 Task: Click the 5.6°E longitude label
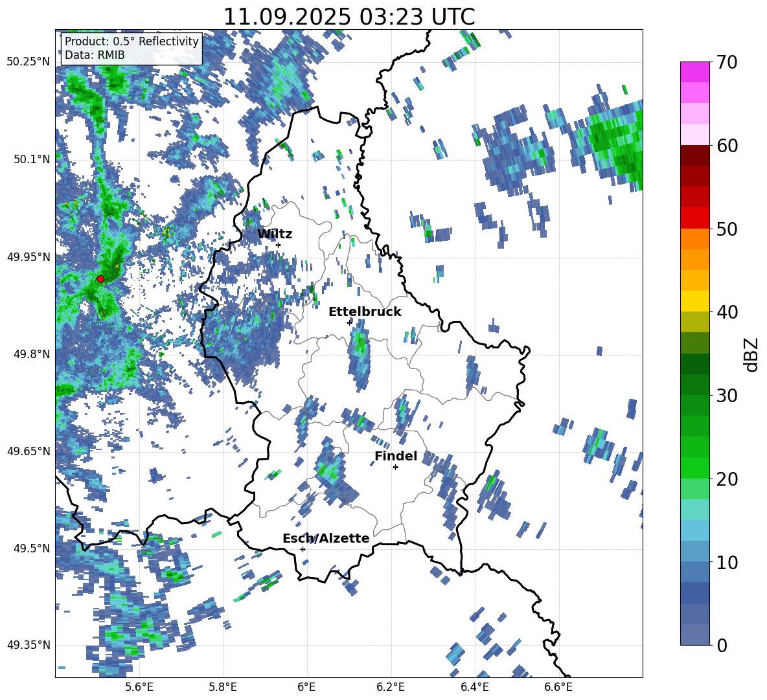pyautogui.click(x=139, y=687)
